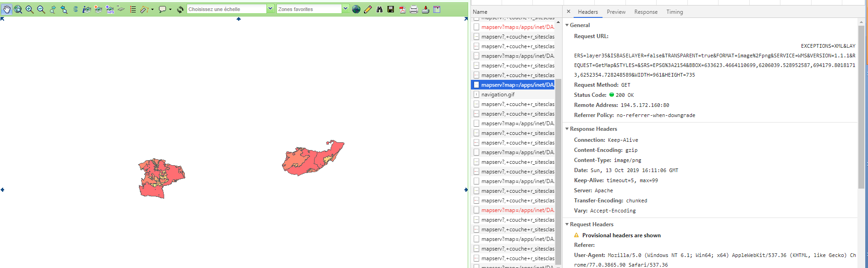This screenshot has width=868, height=268.
Task: Select the pencil drawing tool
Action: [x=368, y=9]
